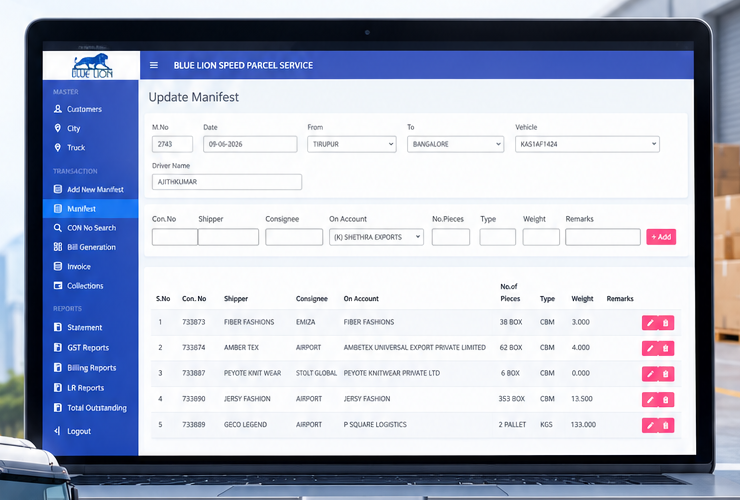Click the Logout arrow icon
740x500 pixels.
pos(57,431)
